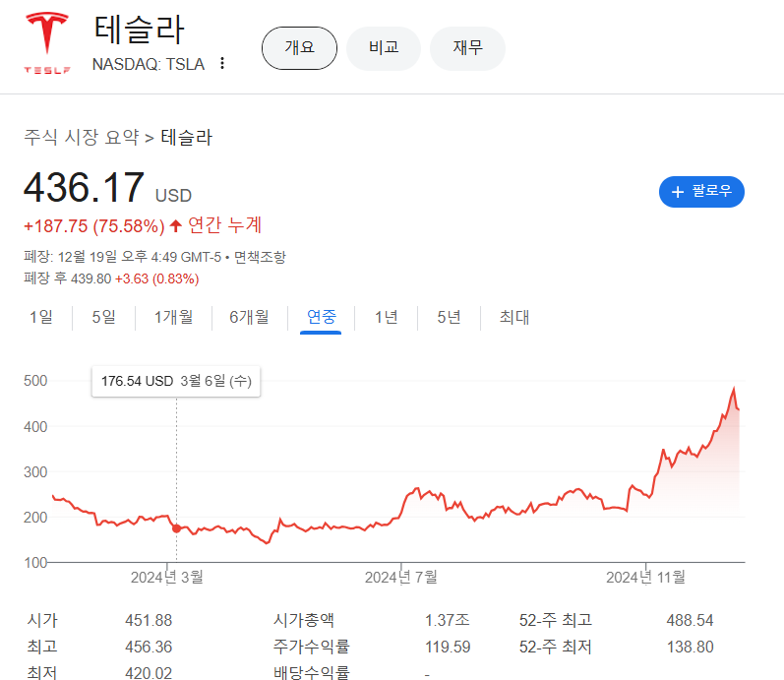Click the 176.54 USD chart tooltip
Viewport: 784px width, 680px height.
[176, 381]
